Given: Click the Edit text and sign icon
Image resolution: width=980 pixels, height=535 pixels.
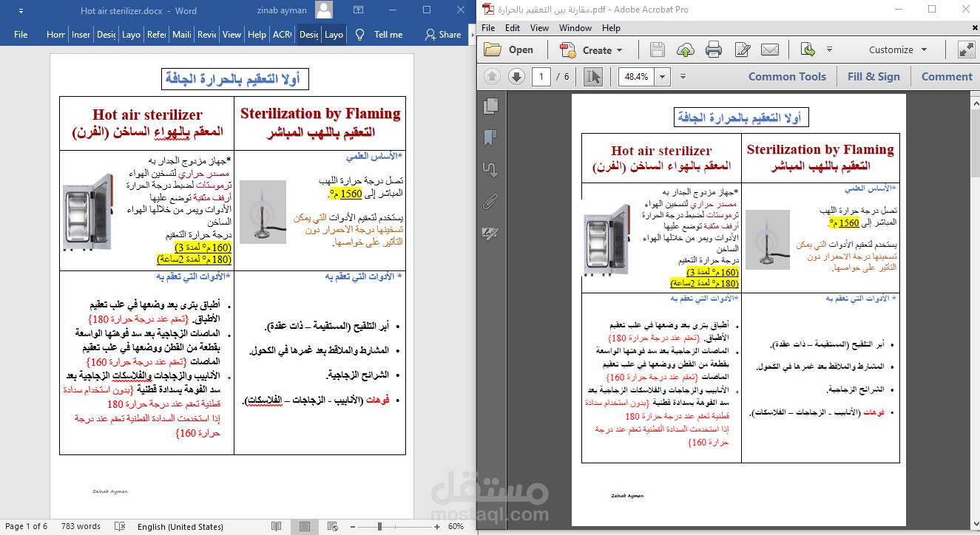Looking at the screenshot, I should tap(742, 50).
